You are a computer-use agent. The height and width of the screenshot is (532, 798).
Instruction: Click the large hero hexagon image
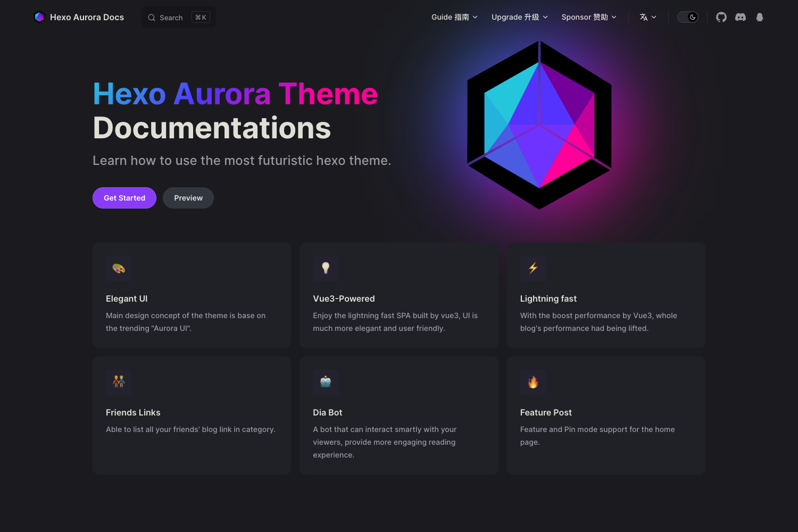tap(539, 125)
